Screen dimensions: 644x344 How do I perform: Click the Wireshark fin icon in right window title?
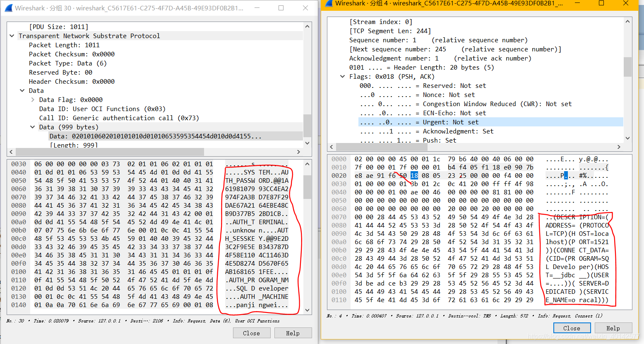coord(329,3)
